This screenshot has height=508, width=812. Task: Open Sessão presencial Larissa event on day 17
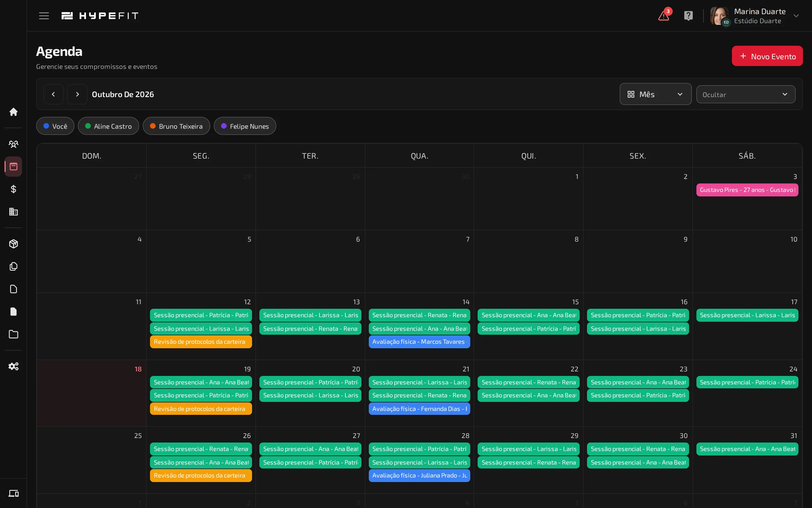click(x=747, y=315)
